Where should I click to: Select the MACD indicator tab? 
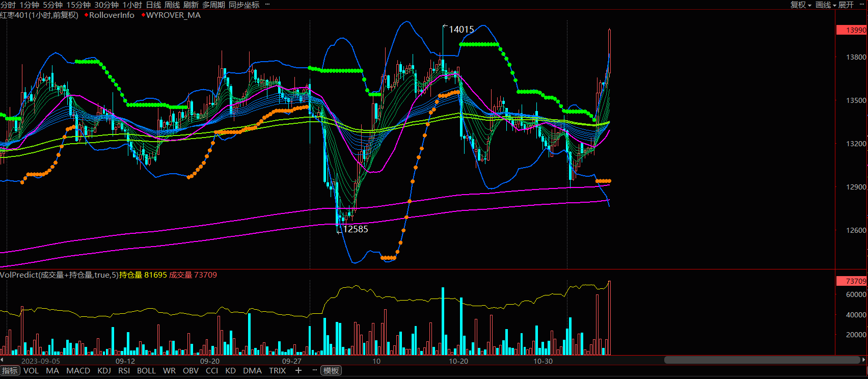78,370
